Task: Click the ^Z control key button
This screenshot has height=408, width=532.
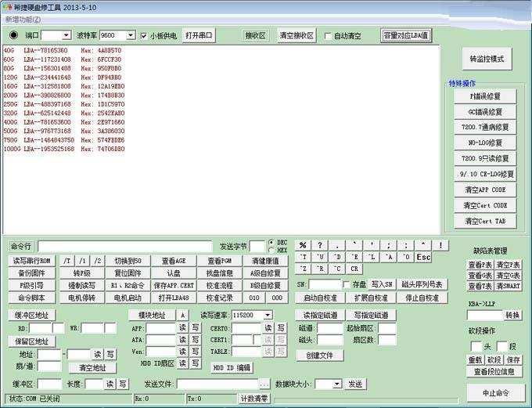Action: [x=303, y=269]
